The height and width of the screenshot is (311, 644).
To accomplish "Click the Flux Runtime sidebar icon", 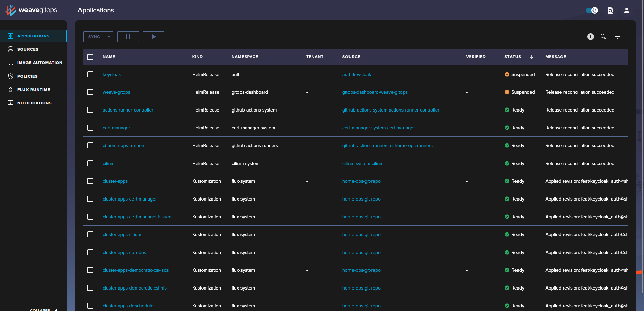I will point(11,90).
